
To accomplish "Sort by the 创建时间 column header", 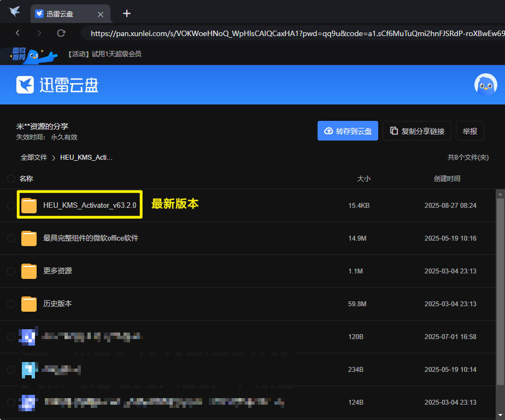I will coord(447,179).
